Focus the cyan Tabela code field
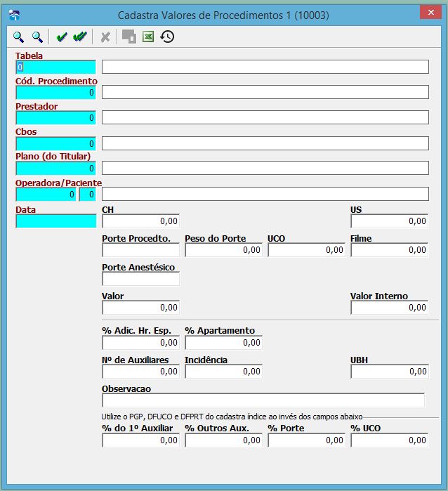The width and height of the screenshot is (448, 491). [55, 67]
